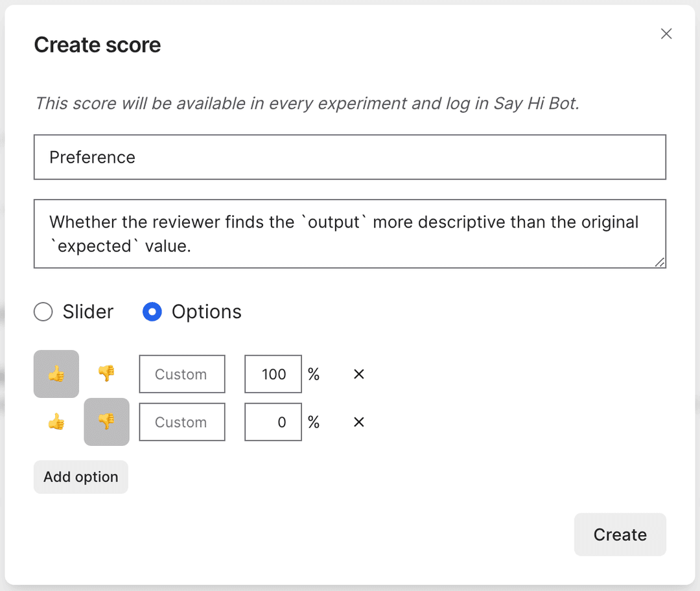Image resolution: width=700 pixels, height=591 pixels.
Task: Click the first row's Custom label field
Action: tap(181, 375)
